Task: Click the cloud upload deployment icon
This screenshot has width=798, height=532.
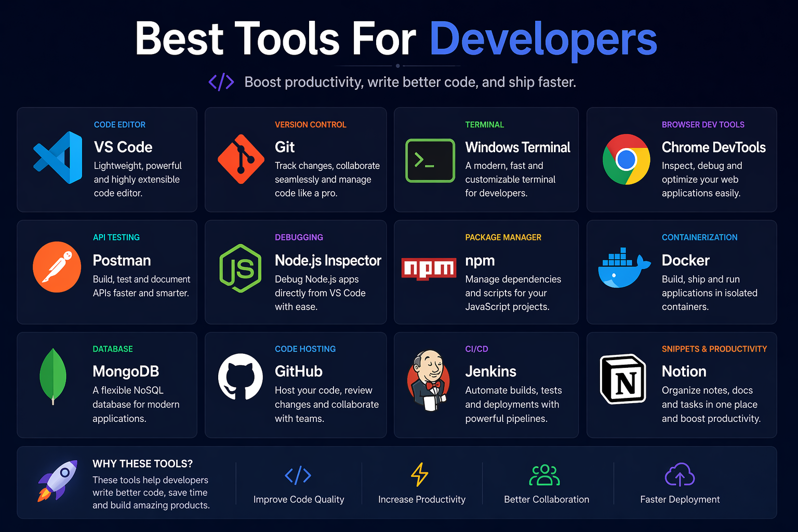Action: pos(680,475)
